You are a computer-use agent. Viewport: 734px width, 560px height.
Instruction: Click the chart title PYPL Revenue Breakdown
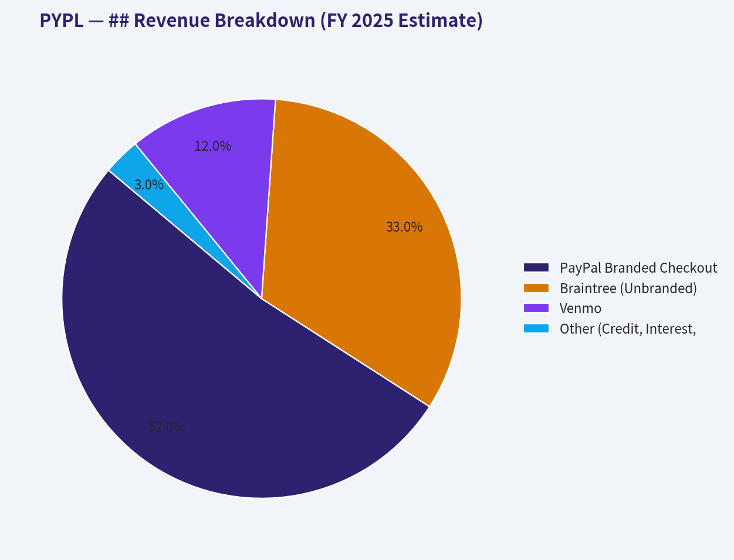click(x=261, y=21)
